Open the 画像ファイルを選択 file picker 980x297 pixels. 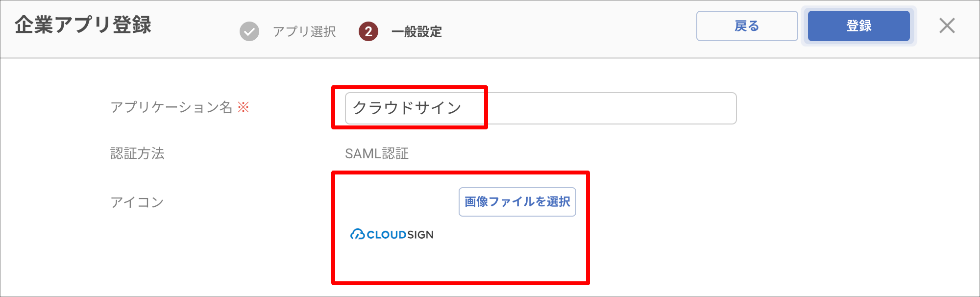pos(517,201)
